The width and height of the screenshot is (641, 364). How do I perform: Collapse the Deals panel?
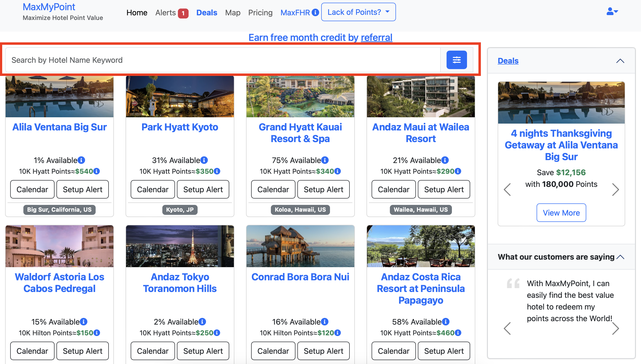click(x=620, y=61)
